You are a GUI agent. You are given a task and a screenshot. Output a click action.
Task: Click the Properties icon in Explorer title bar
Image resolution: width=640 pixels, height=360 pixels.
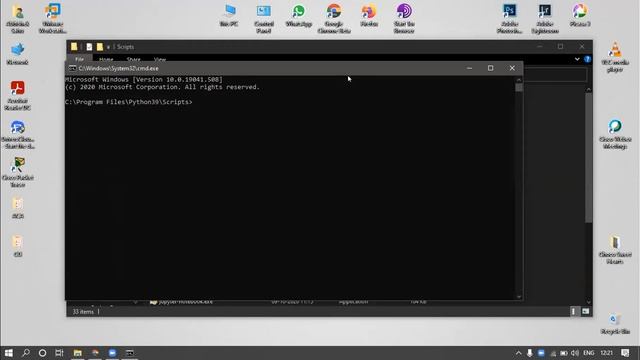pos(89,47)
